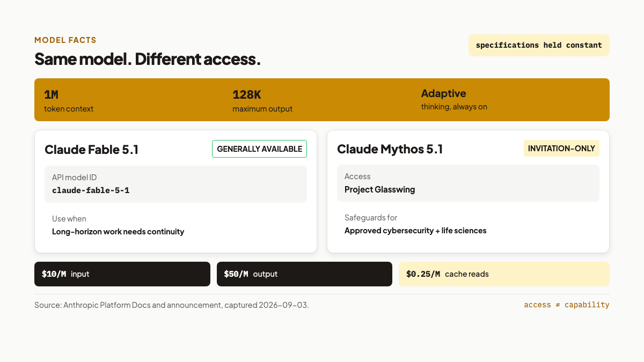This screenshot has height=362, width=644.
Task: Click the 'API model ID' label
Action: pyautogui.click(x=75, y=178)
